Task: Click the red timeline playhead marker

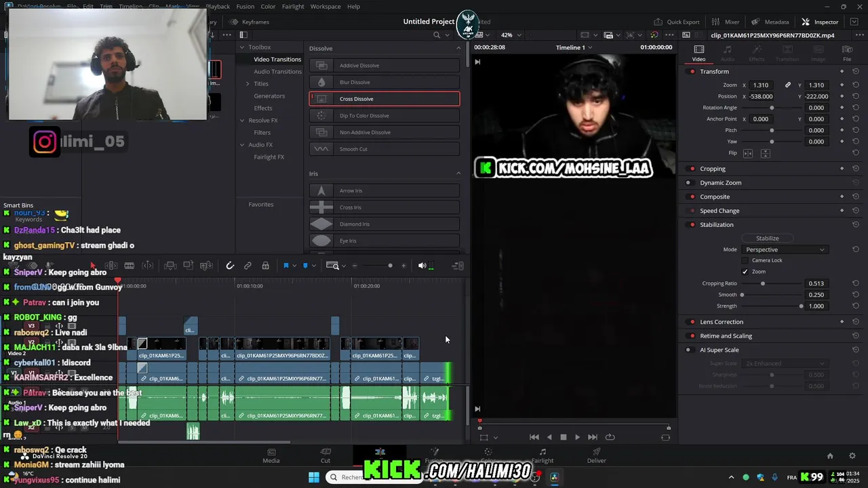Action: pos(118,280)
